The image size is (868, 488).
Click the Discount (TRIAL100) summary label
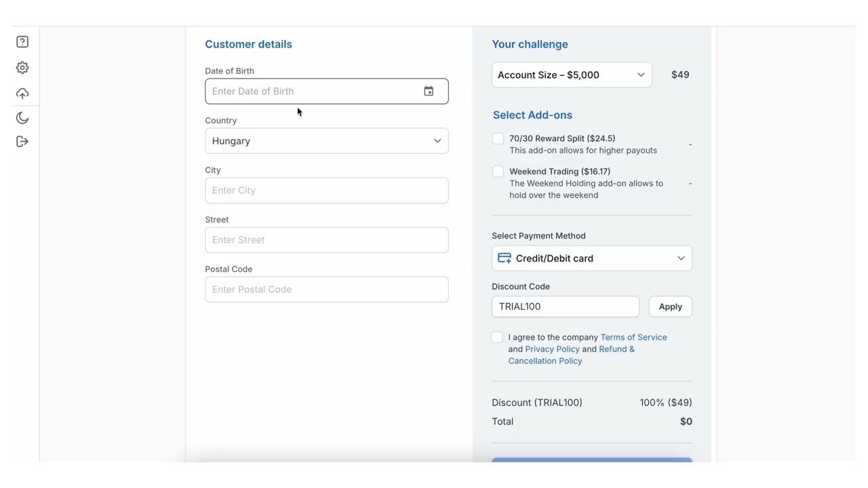coord(537,403)
